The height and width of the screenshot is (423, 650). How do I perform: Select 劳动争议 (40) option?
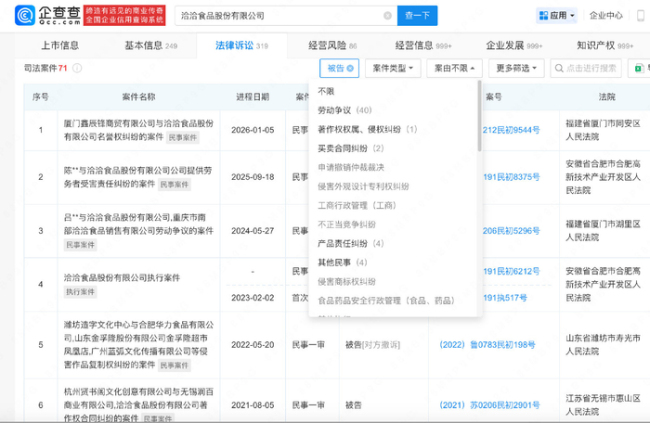point(344,110)
